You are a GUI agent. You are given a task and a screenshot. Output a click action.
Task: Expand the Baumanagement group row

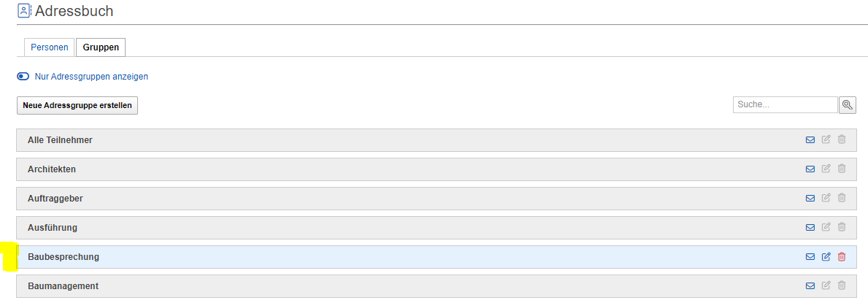(x=63, y=286)
